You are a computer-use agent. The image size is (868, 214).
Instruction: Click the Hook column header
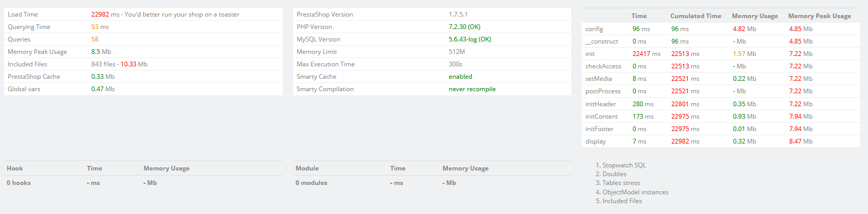tap(15, 168)
